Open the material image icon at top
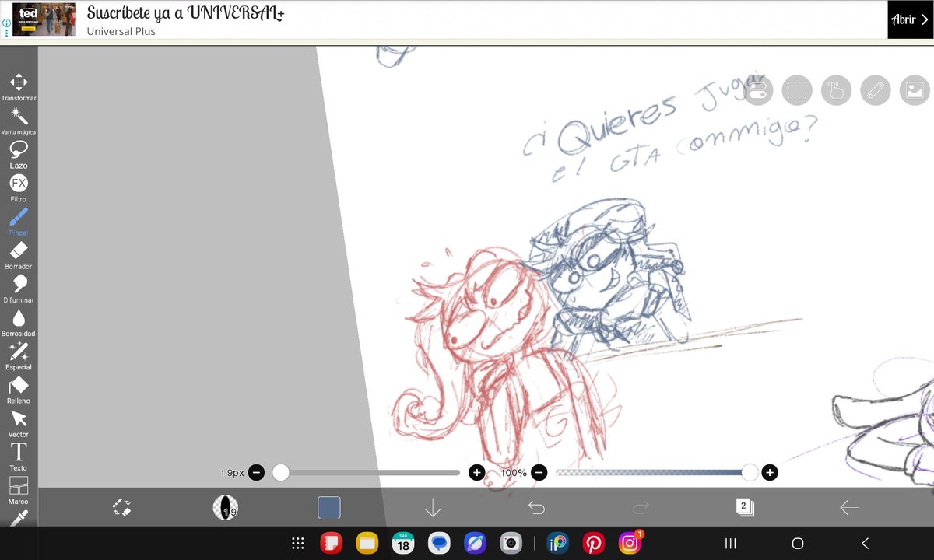Viewport: 934px width, 560px height. pos(915,90)
